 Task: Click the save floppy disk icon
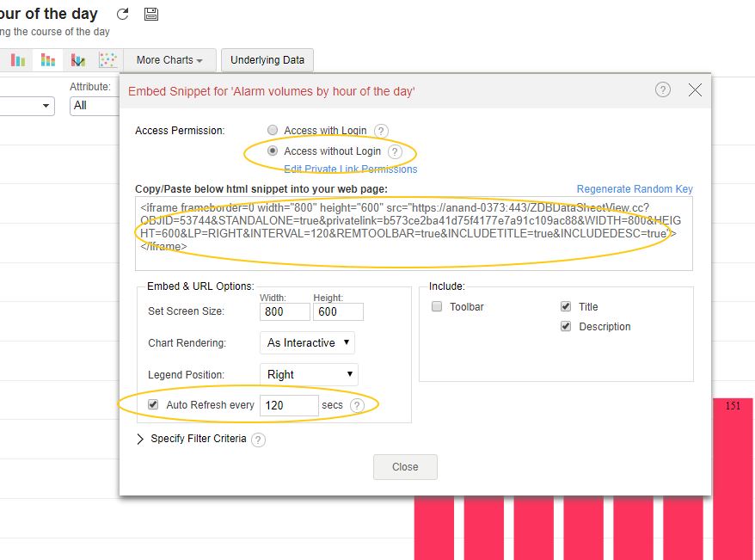pos(151,15)
